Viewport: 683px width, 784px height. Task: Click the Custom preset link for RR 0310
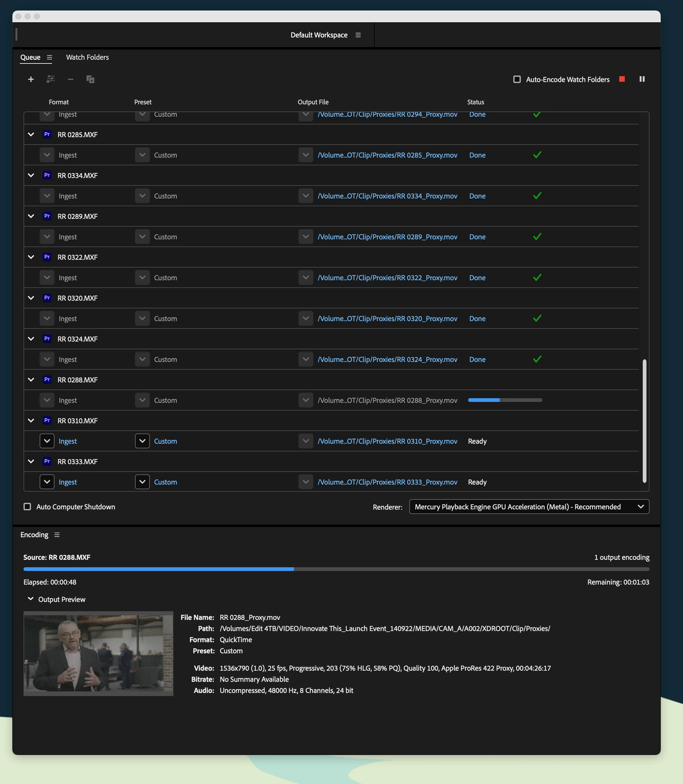pyautogui.click(x=165, y=441)
